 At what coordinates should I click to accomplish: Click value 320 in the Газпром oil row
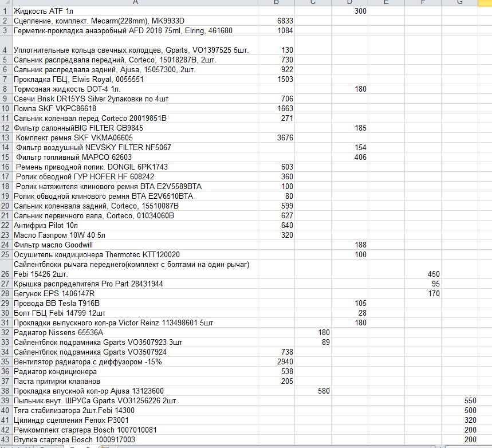point(287,235)
